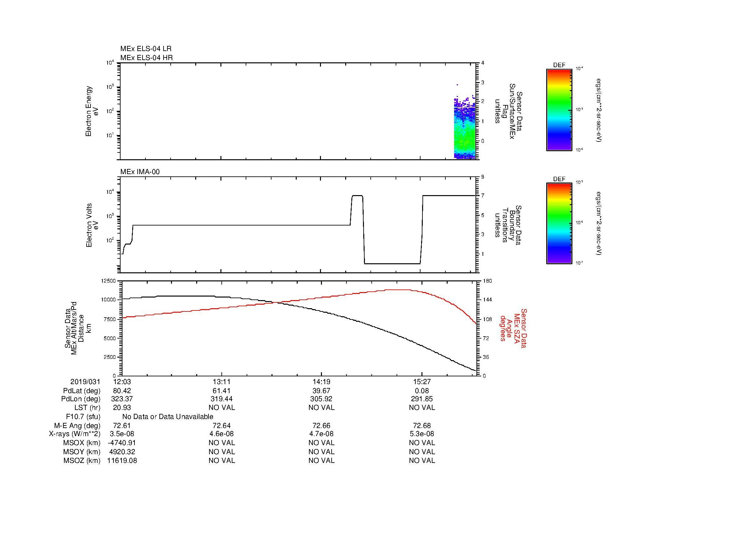Click the 'MSOY (km)' row label
756x534 pixels.
point(82,452)
